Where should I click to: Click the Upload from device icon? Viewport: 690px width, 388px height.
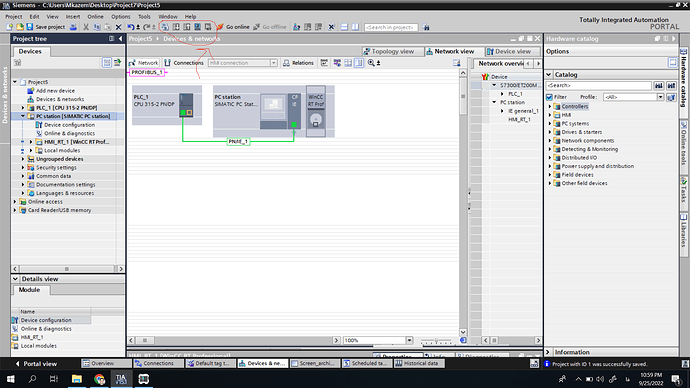(x=187, y=27)
